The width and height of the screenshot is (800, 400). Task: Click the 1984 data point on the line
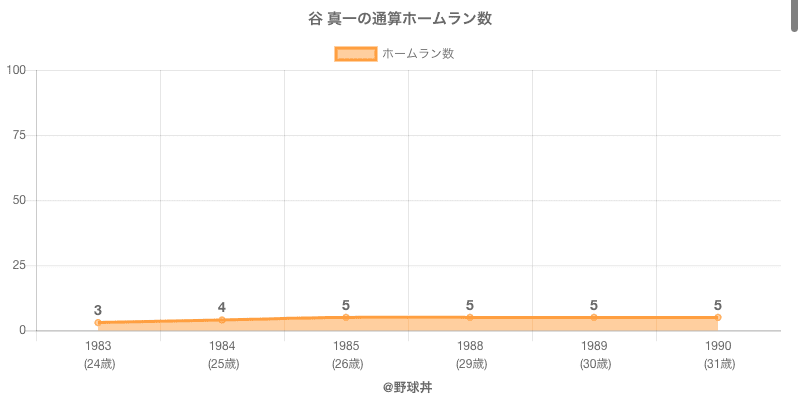(x=222, y=320)
